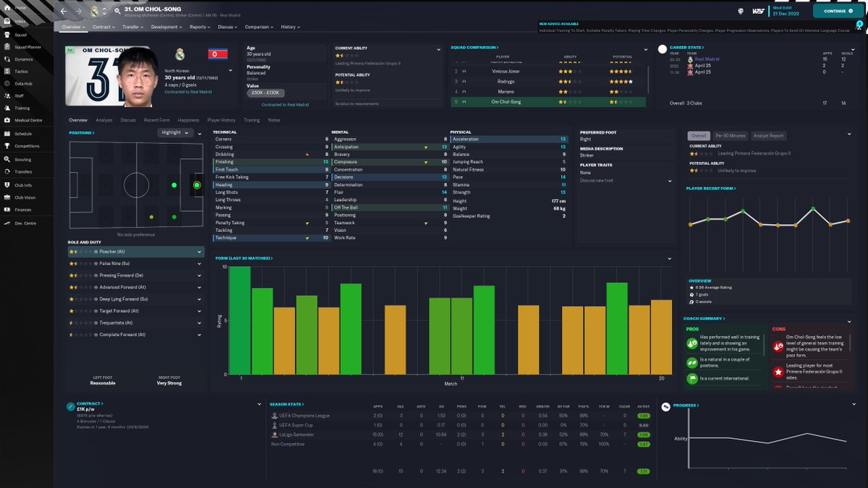Select attacking midfielder centre position dot
Screen dimensions: 868x488
pyautogui.click(x=174, y=185)
